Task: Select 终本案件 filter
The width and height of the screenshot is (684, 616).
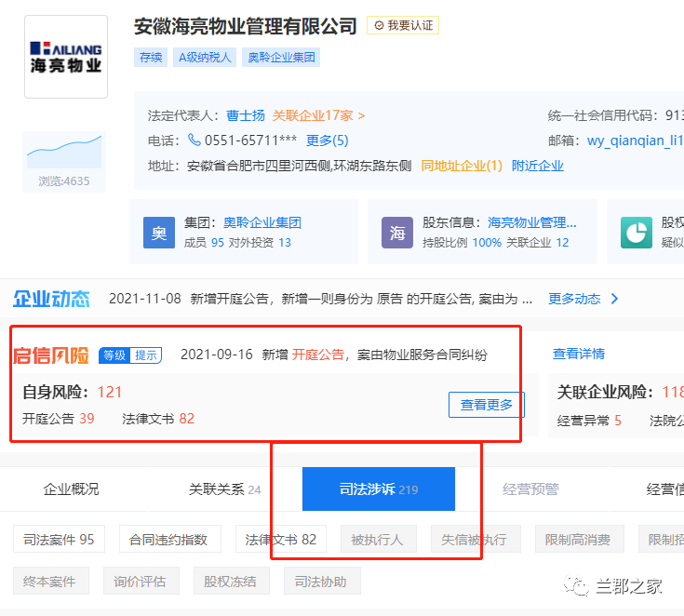Action: pos(49,581)
